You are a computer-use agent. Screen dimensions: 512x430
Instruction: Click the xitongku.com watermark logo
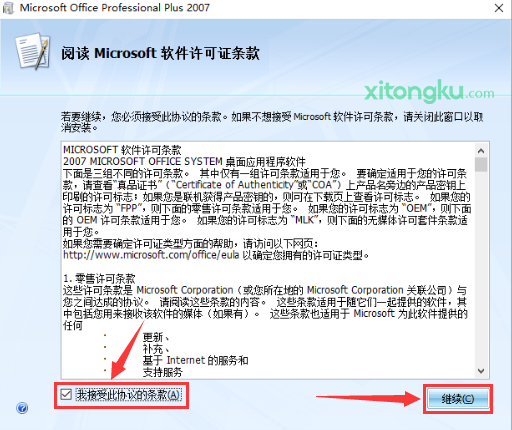(x=429, y=91)
